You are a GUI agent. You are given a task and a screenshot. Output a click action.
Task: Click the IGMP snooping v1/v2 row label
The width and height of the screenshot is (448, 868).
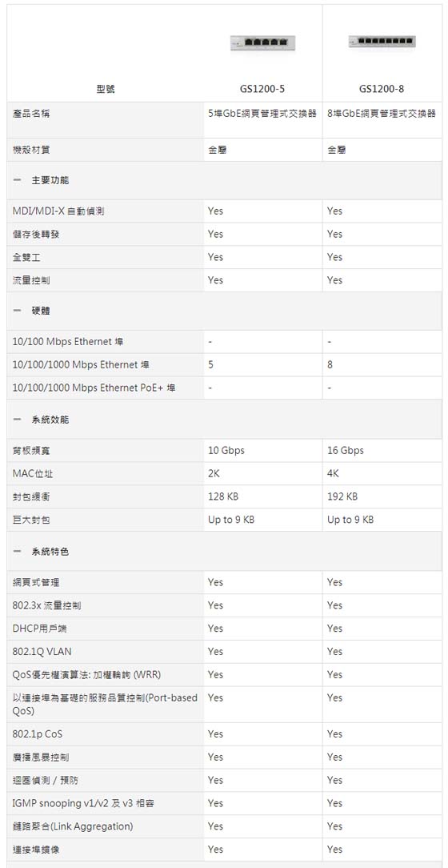(83, 803)
